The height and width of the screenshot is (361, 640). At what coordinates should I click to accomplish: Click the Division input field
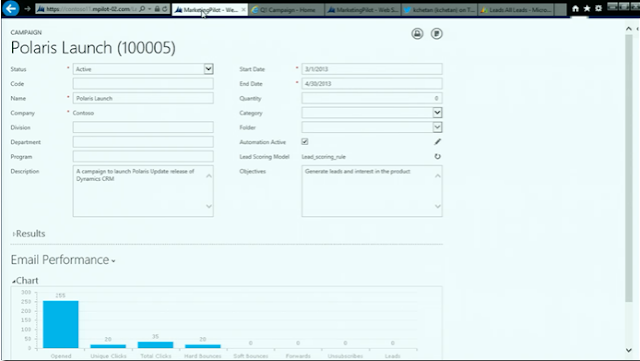(x=143, y=127)
